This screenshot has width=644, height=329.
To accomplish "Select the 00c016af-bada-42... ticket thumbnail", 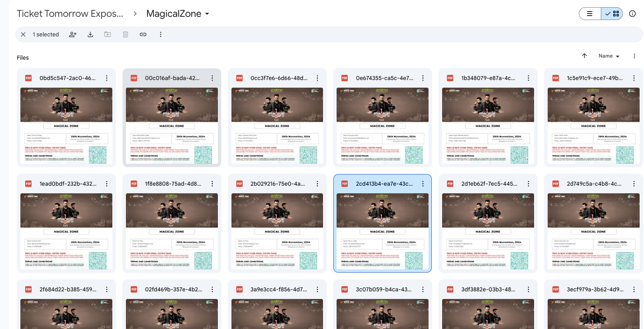I will 172,126.
